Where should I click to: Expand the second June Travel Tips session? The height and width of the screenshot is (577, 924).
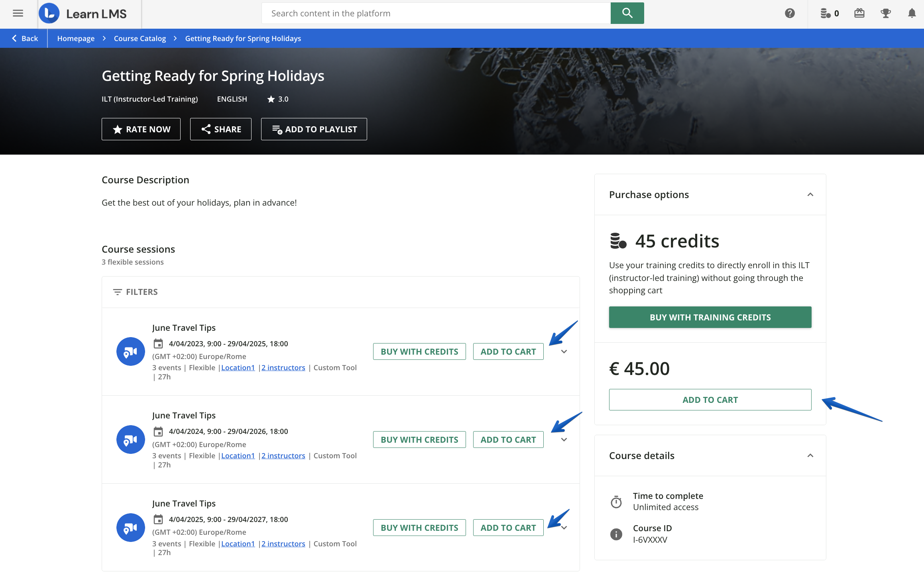tap(564, 440)
